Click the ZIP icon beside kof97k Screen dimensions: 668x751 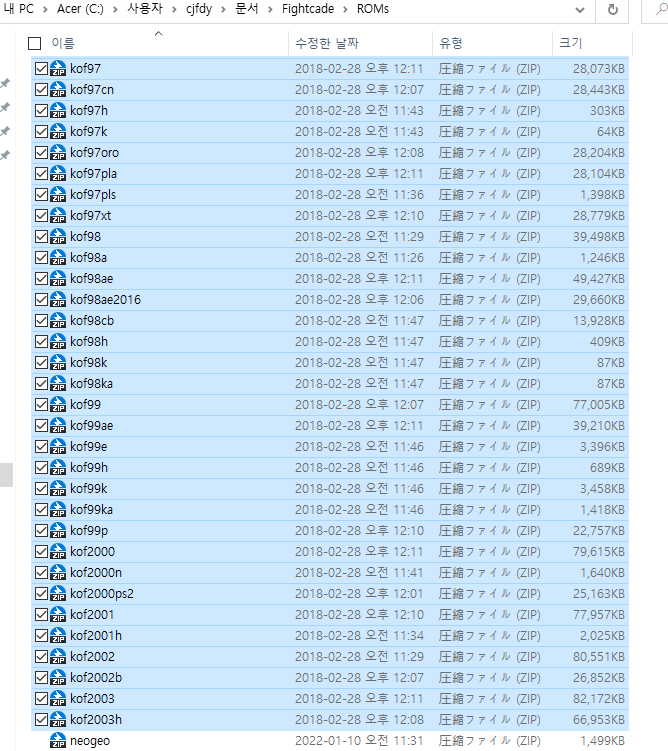pos(58,132)
